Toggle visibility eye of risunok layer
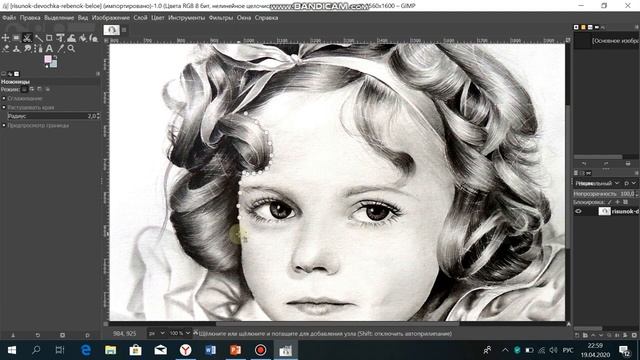 point(578,211)
